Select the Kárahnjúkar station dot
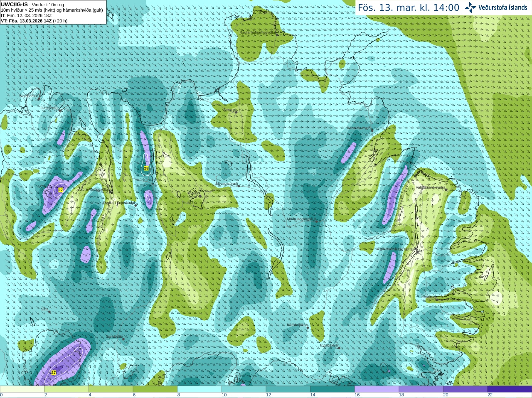The height and width of the screenshot is (398, 532). click(308, 328)
